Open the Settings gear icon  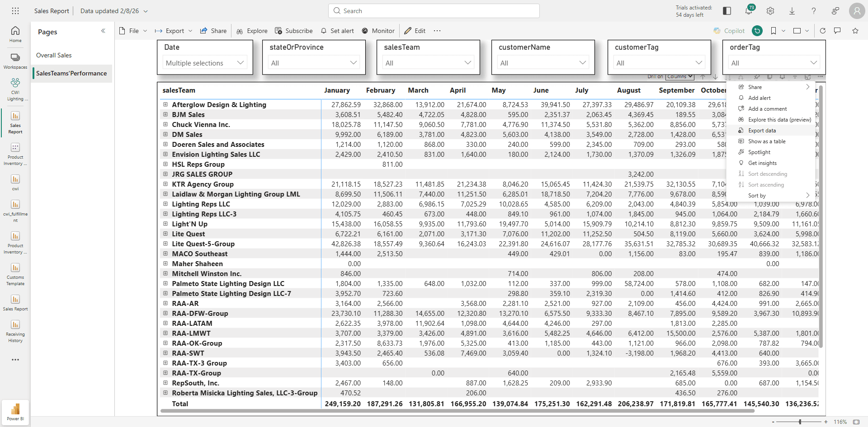pos(770,11)
